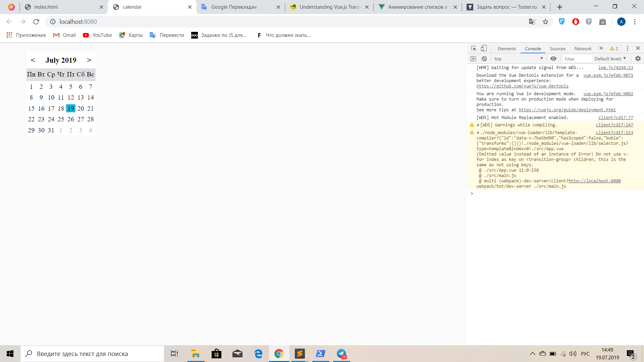The width and height of the screenshot is (644, 362).
Task: Open DevTools customize three-dot menu
Action: (x=628, y=49)
